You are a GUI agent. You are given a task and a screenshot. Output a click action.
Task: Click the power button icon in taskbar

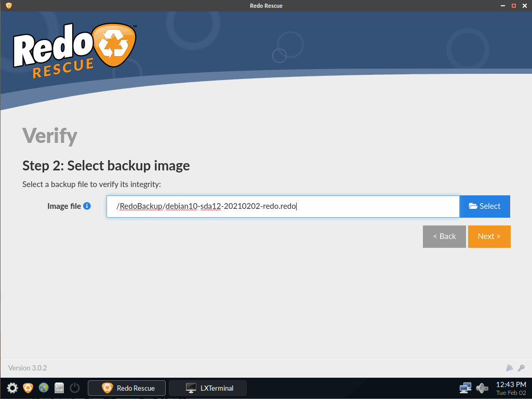[x=75, y=388]
